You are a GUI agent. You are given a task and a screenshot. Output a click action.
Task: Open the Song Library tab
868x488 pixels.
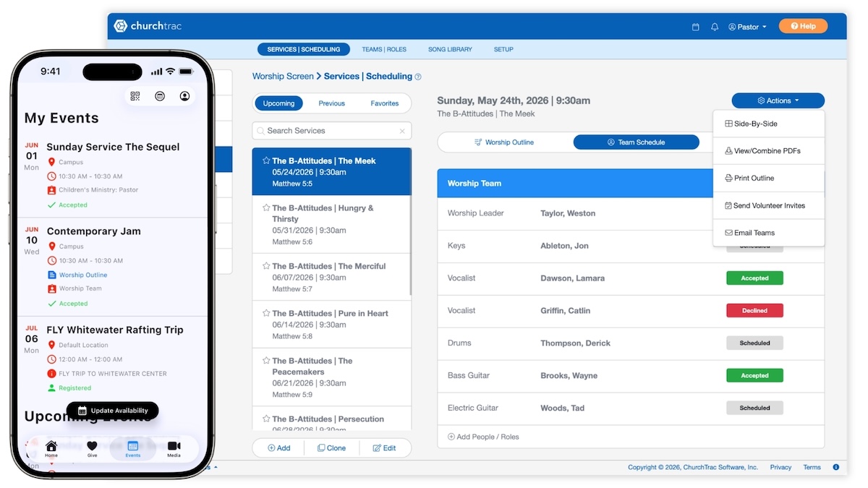(450, 49)
